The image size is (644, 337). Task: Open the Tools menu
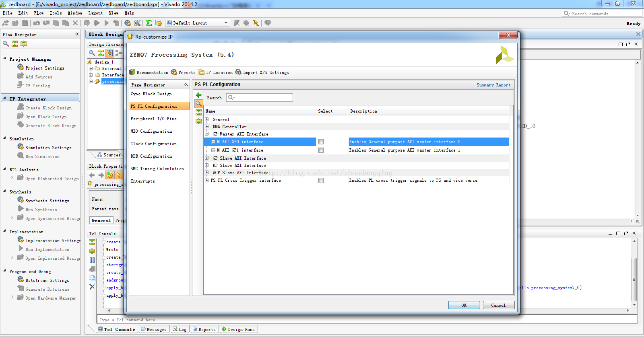(56, 13)
